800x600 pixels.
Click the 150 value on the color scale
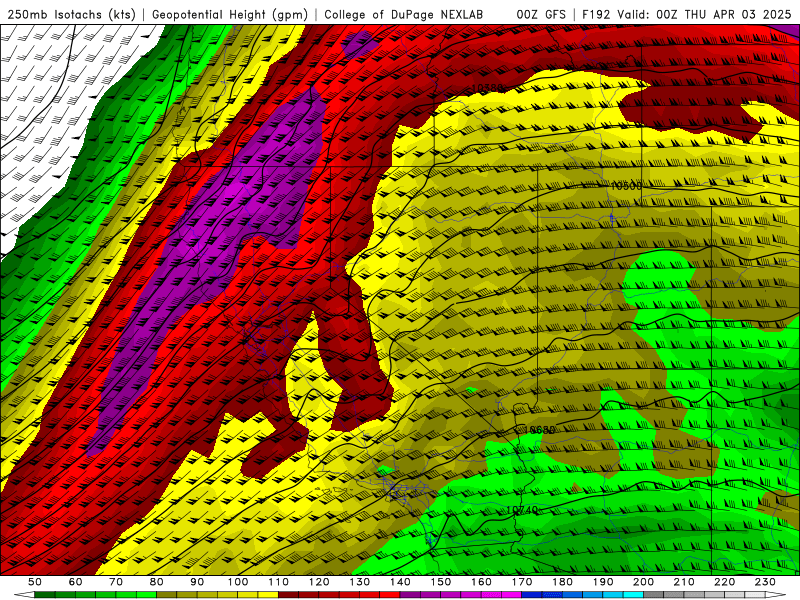pos(441,582)
